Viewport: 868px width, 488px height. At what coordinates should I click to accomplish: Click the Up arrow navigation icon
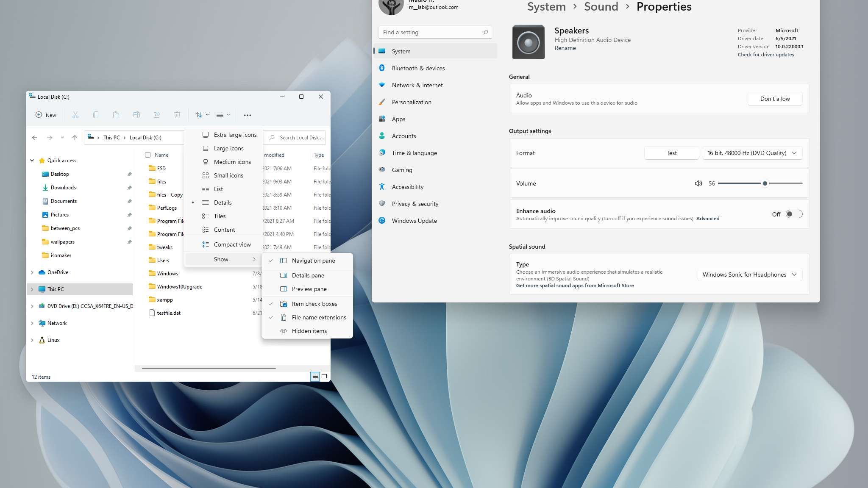coord(75,138)
